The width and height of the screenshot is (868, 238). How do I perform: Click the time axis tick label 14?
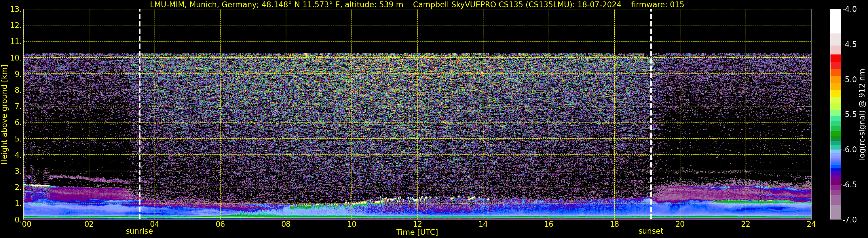(483, 224)
